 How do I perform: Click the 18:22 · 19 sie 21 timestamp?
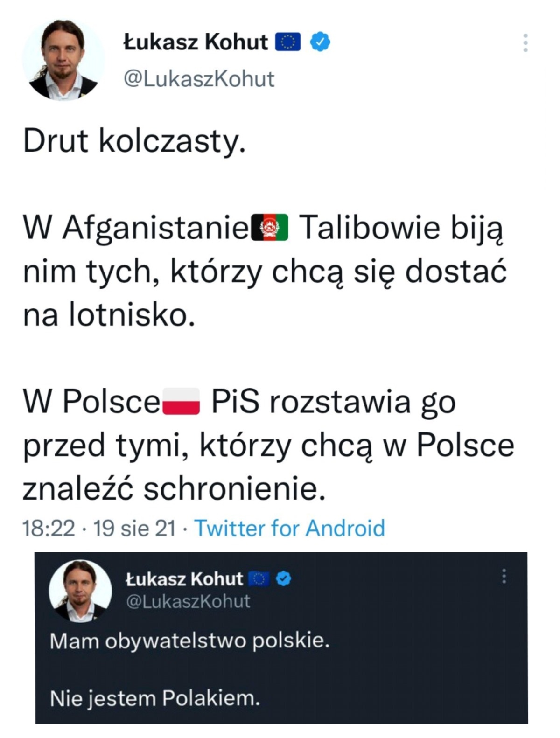coord(98,528)
